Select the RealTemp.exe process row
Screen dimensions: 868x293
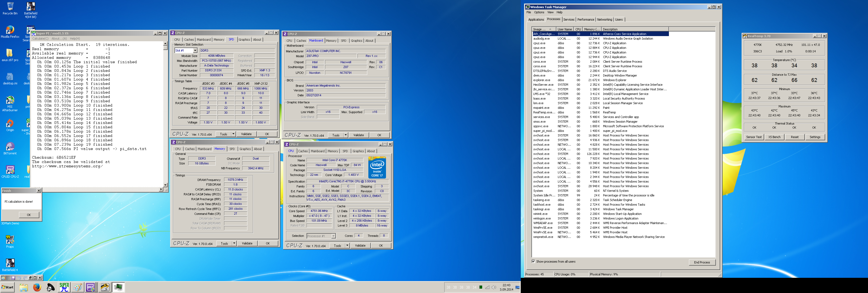coord(600,113)
